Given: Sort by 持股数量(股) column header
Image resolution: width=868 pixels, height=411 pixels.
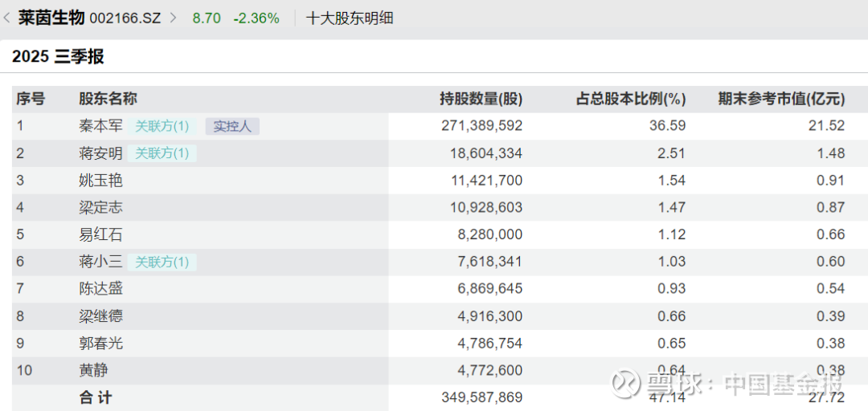Looking at the screenshot, I should tap(481, 99).
